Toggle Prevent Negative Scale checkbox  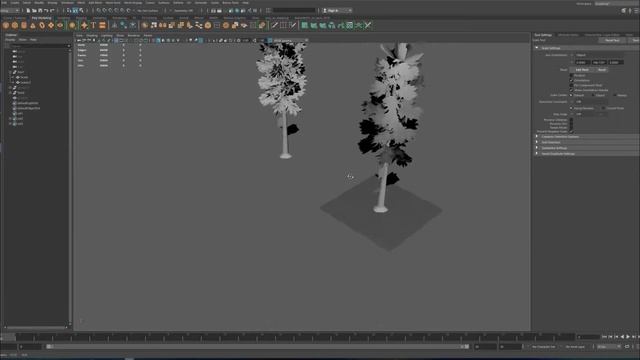pyautogui.click(x=571, y=131)
